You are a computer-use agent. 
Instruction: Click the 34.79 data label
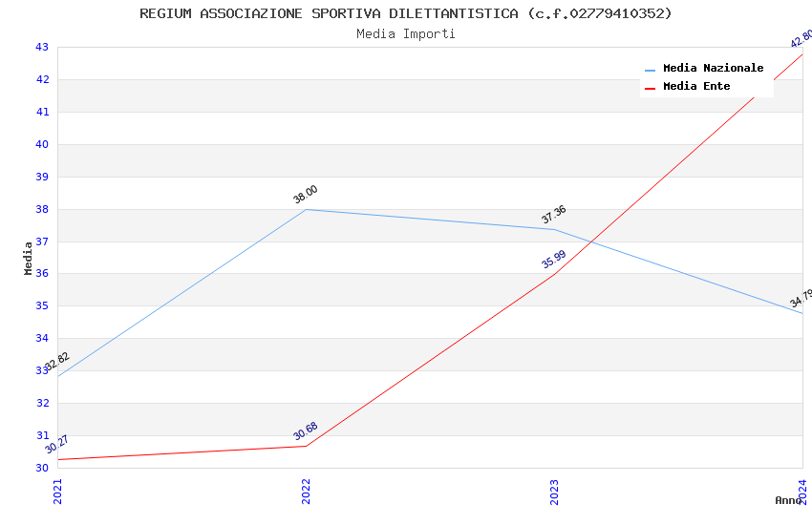click(801, 299)
